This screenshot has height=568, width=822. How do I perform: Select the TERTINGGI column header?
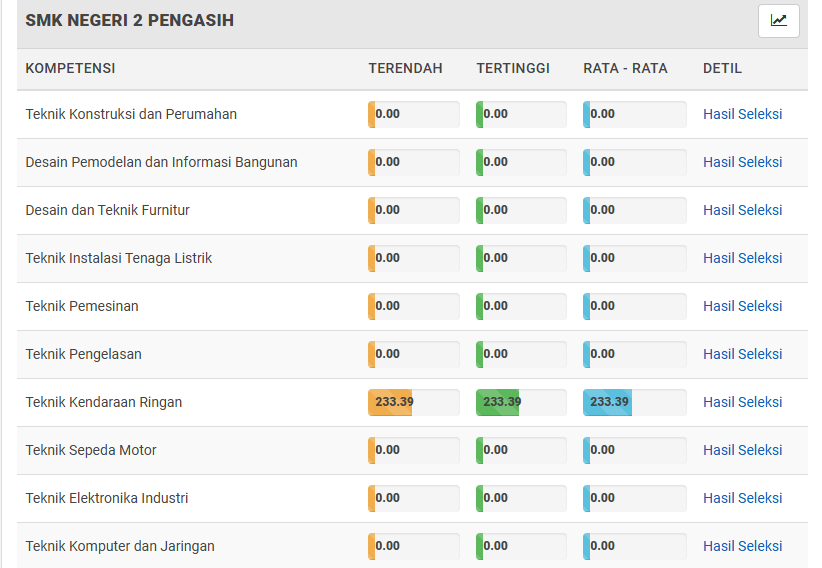point(513,69)
